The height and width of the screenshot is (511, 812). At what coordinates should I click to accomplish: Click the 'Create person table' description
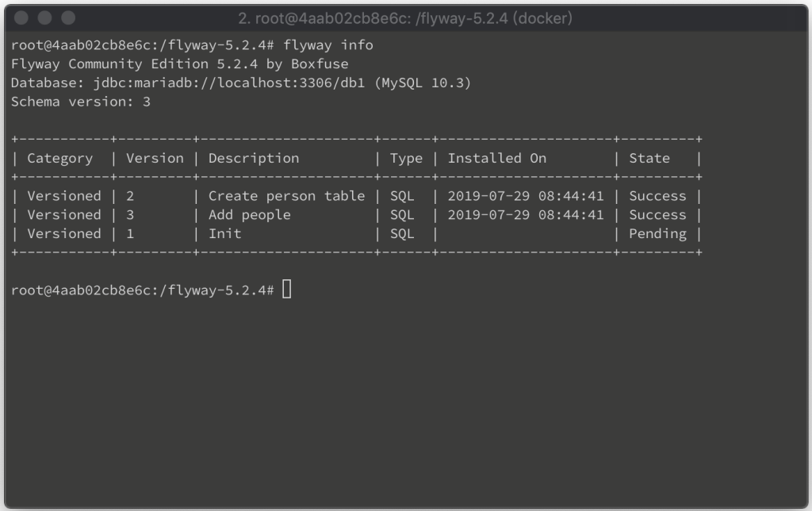(287, 197)
